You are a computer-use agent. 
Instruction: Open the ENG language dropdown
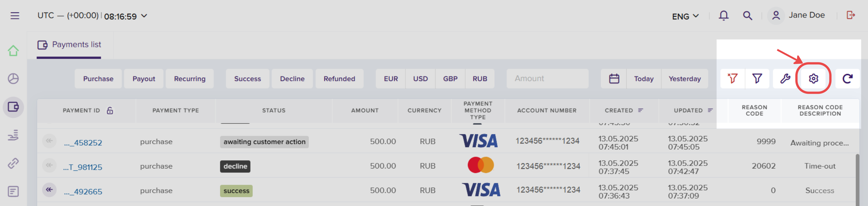[x=685, y=16]
